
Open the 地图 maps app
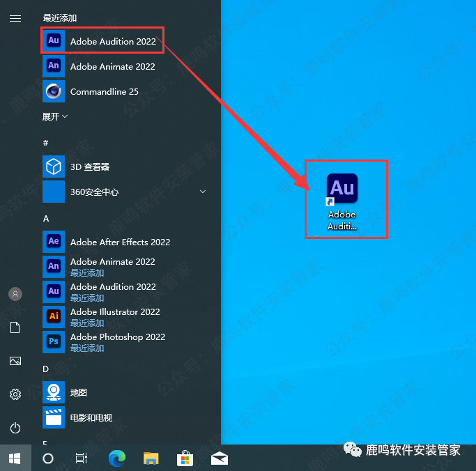click(78, 392)
